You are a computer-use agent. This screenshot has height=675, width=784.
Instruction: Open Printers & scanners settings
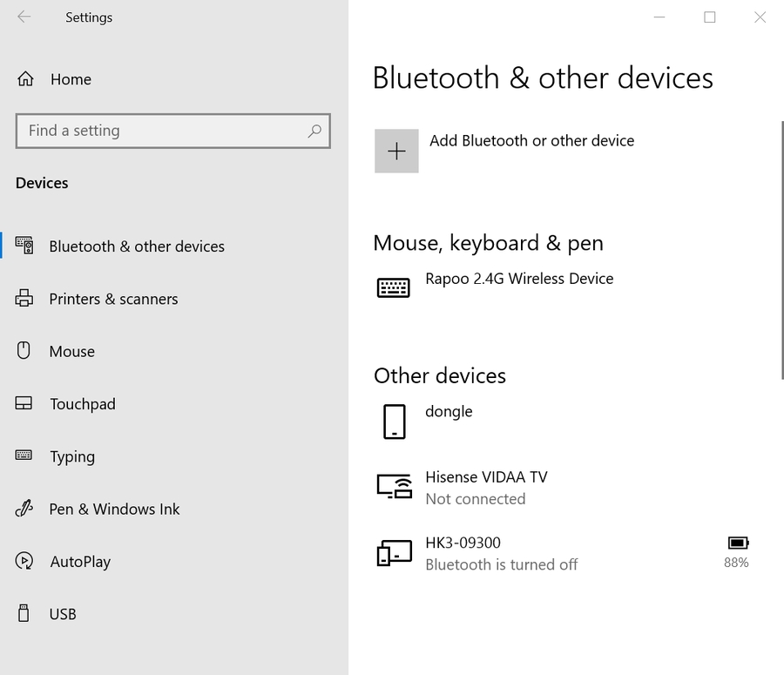[113, 299]
